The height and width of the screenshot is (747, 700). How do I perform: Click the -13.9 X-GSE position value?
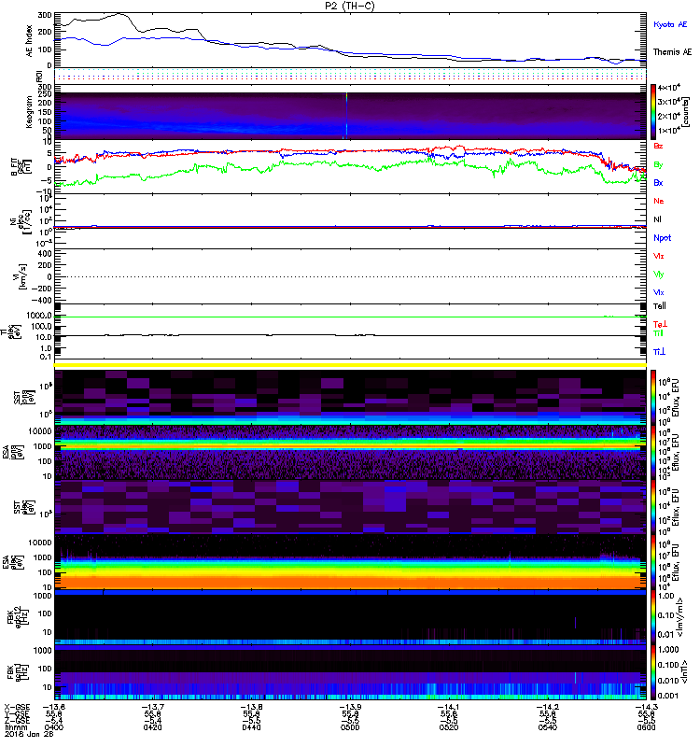pyautogui.click(x=350, y=707)
